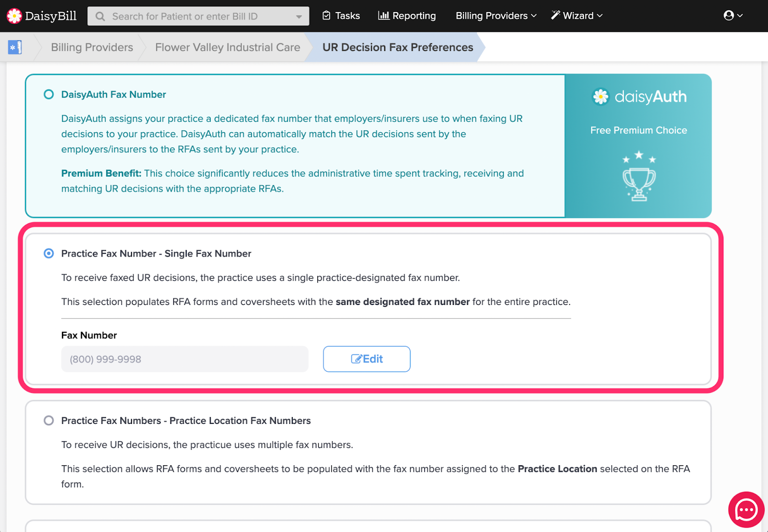Click the pencil icon in the Edit button
The image size is (768, 532).
356,359
